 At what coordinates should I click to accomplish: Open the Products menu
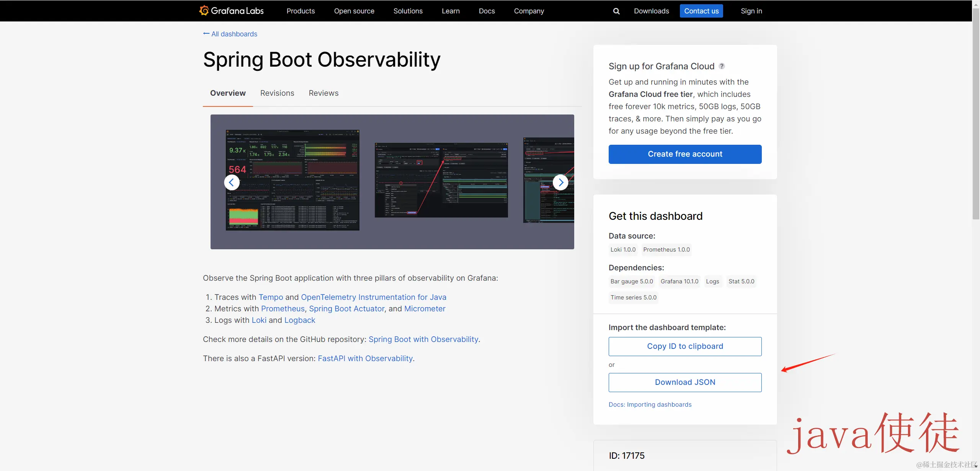(x=301, y=11)
